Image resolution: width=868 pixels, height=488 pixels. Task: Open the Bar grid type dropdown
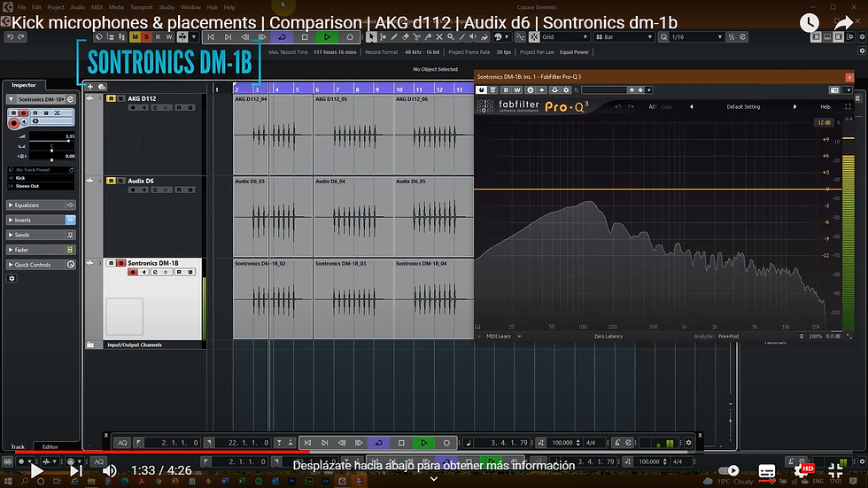pyautogui.click(x=624, y=37)
